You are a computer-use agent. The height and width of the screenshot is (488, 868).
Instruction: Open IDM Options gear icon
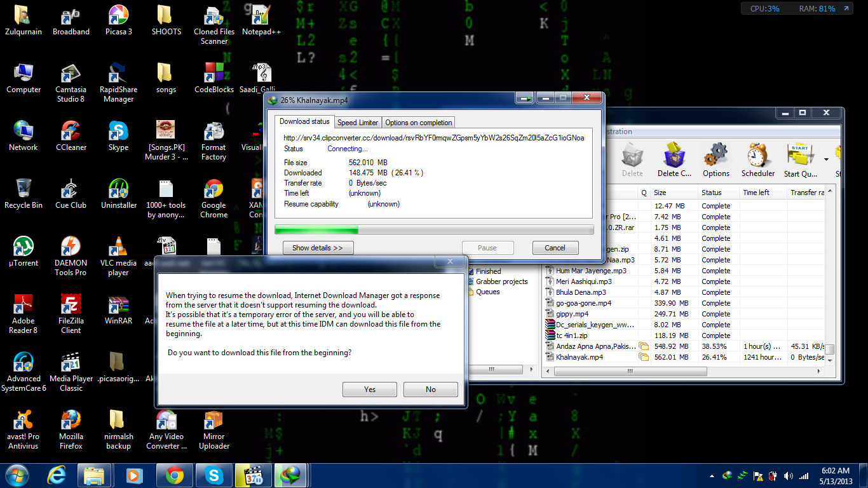coord(716,160)
